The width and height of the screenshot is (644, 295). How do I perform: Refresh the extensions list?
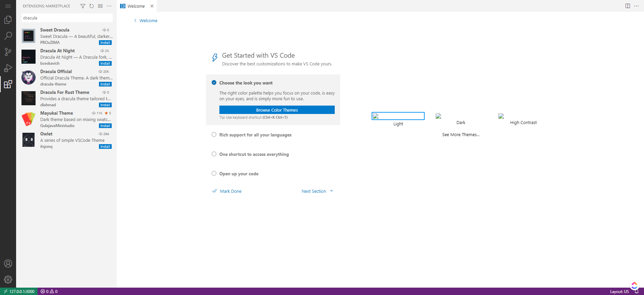click(x=92, y=6)
